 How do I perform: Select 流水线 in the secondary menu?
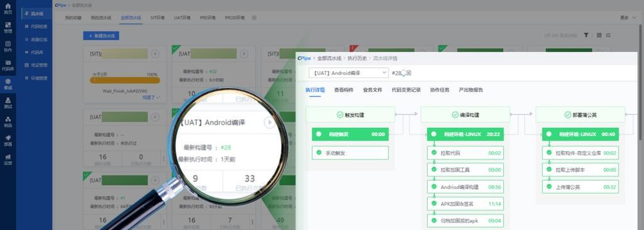[x=36, y=14]
